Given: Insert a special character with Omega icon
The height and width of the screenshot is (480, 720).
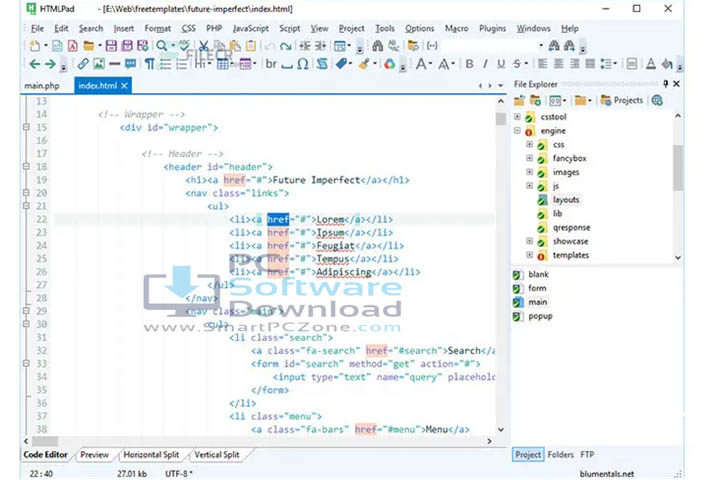Looking at the screenshot, I should pyautogui.click(x=303, y=64).
